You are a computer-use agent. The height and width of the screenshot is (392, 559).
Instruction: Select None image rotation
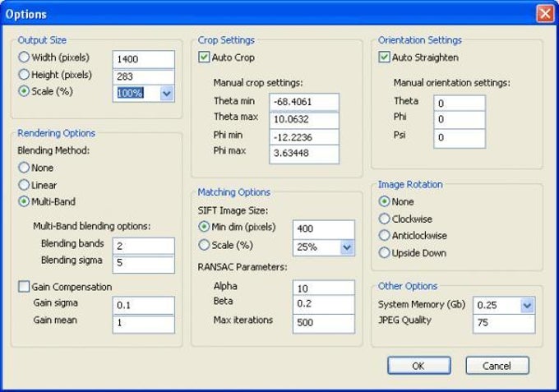point(384,201)
